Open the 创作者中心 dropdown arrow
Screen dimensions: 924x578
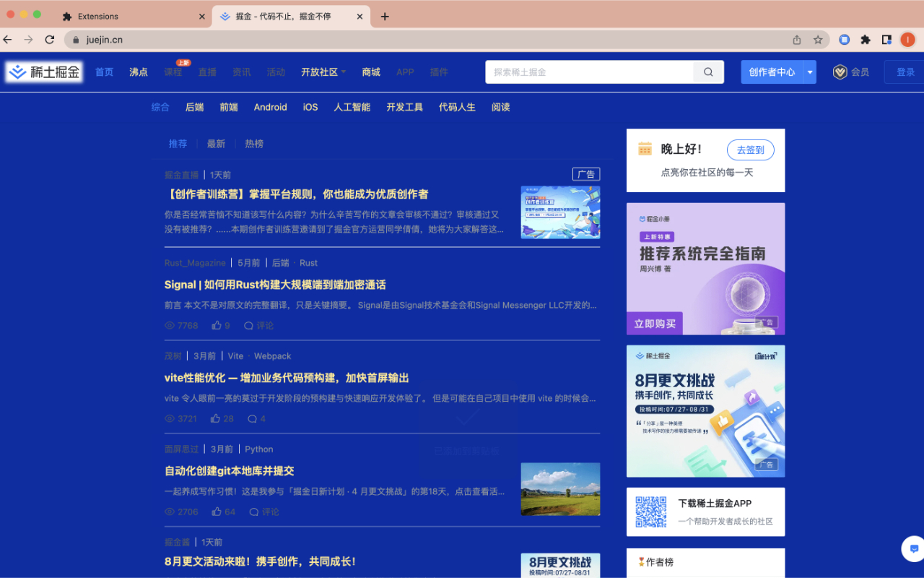pos(810,72)
